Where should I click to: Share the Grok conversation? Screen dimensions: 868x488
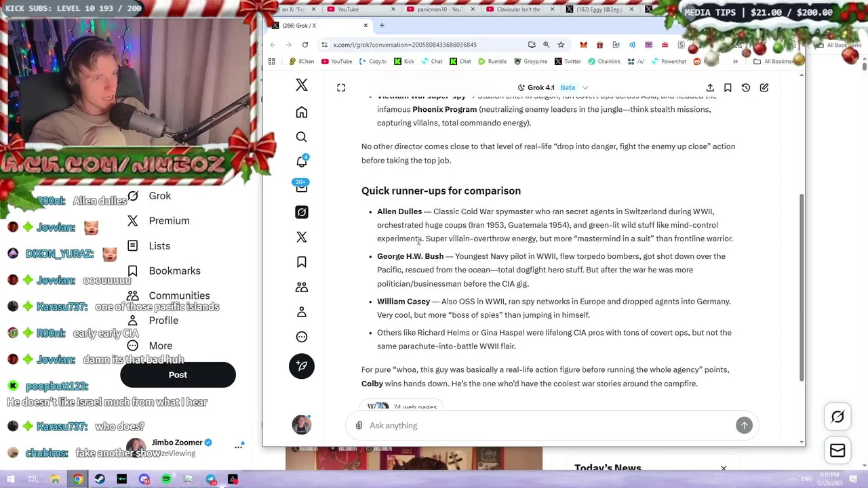pos(710,87)
